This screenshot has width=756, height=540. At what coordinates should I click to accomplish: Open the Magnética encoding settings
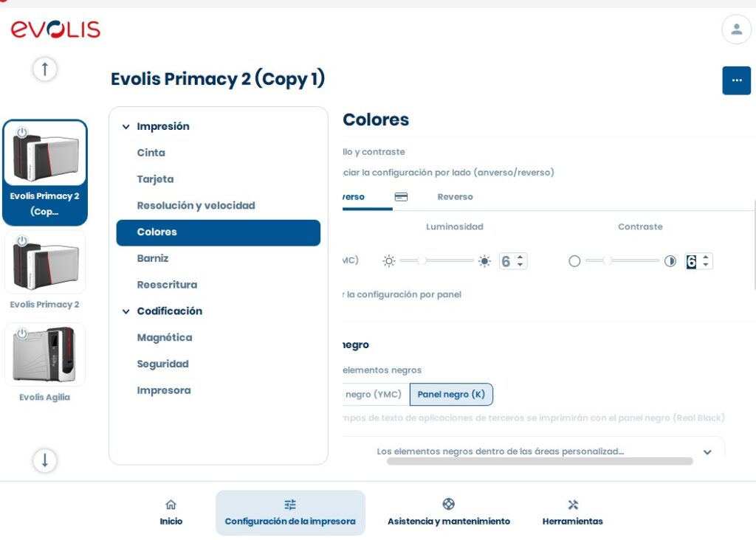pos(165,338)
